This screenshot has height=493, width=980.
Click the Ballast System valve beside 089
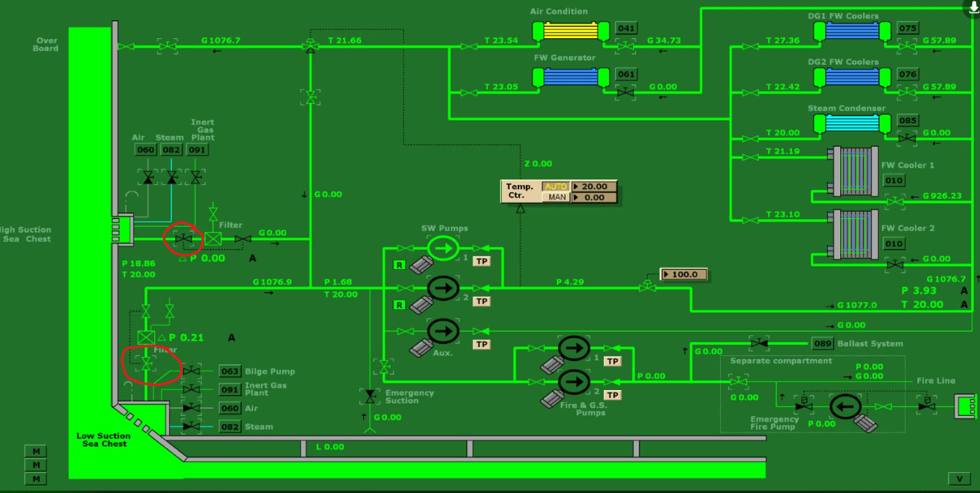point(760,343)
